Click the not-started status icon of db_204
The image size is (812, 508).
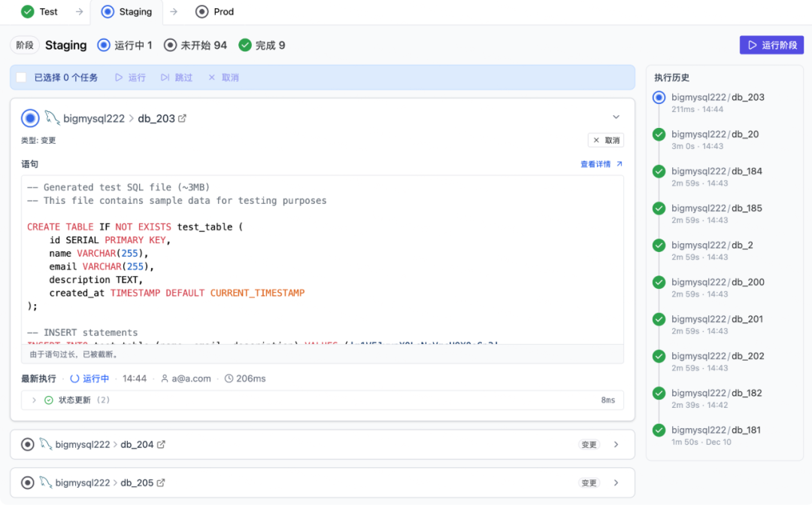[28, 444]
